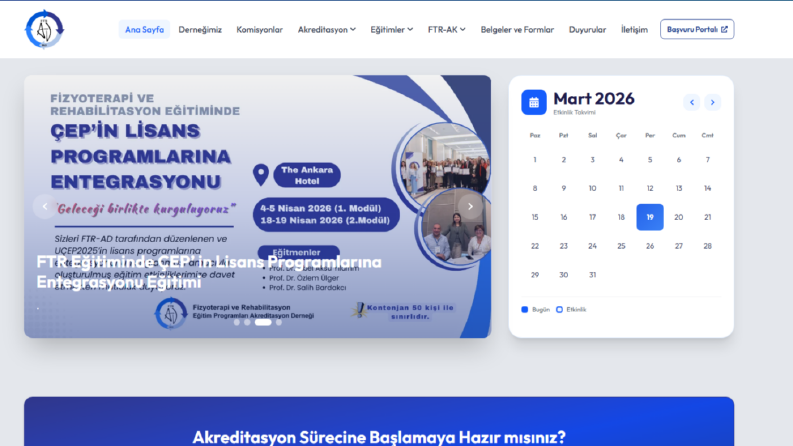Select second carousel dot indicator

[x=247, y=322]
